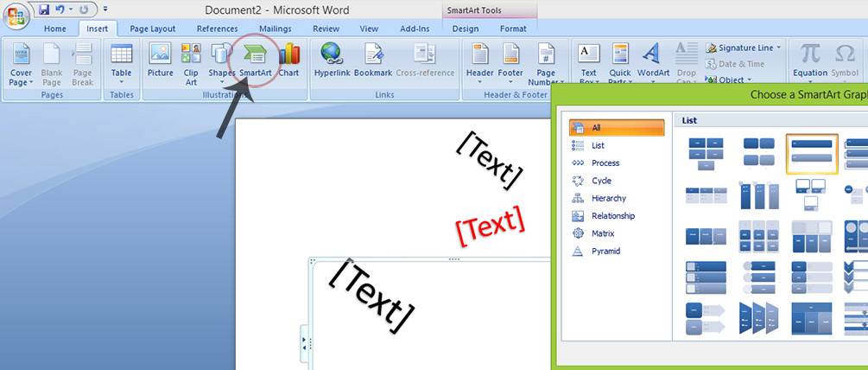Click the Cross-reference button
The image size is (868, 370).
point(425,61)
